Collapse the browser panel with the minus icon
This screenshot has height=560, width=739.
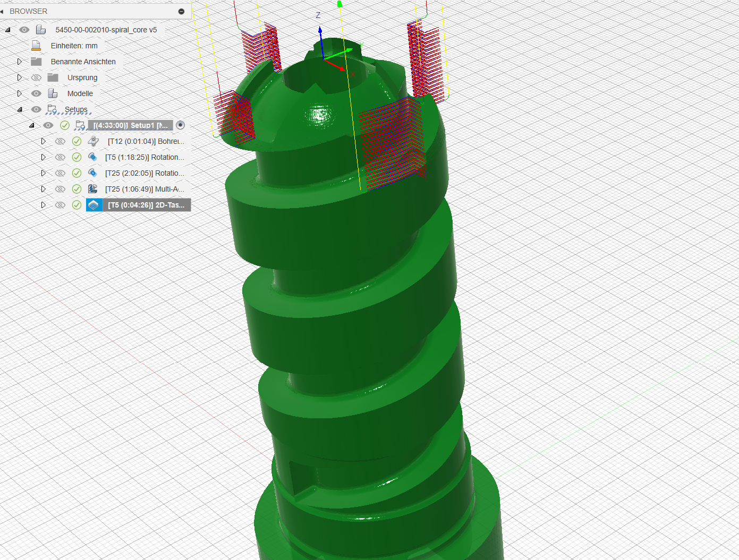(181, 11)
